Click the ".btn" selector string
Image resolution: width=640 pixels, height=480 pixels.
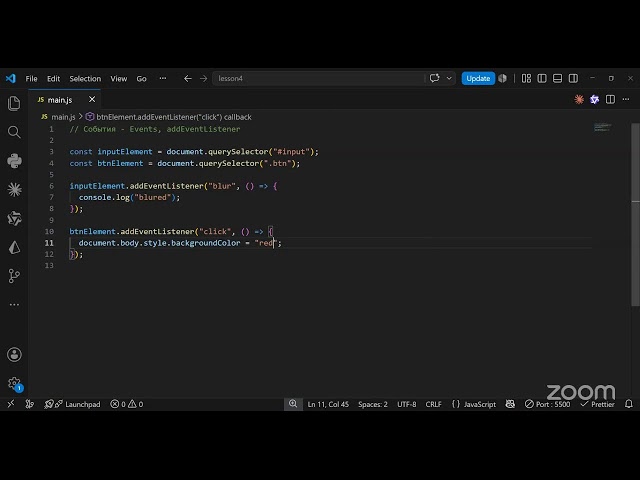278,163
